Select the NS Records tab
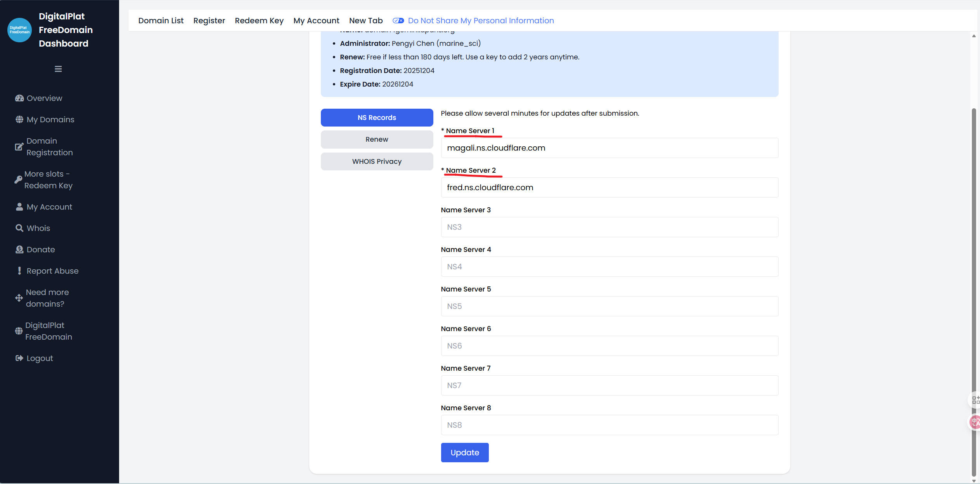The image size is (980, 484). pyautogui.click(x=376, y=118)
